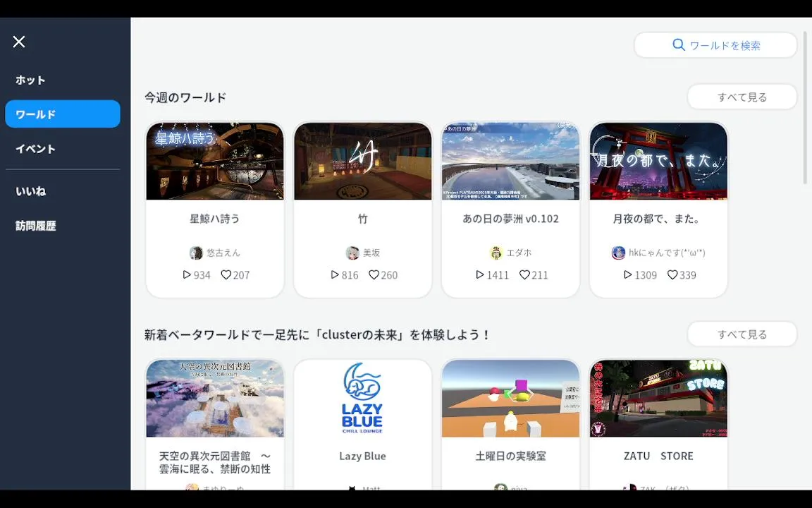Click the play icon beside 934
The width and height of the screenshot is (812, 508).
click(187, 274)
